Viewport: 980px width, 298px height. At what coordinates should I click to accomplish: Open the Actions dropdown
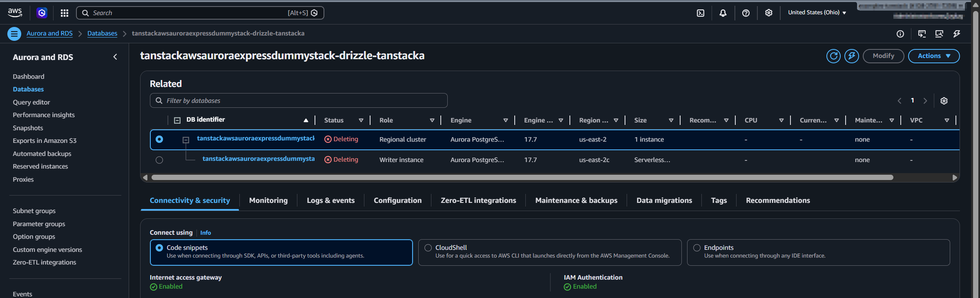tap(933, 56)
